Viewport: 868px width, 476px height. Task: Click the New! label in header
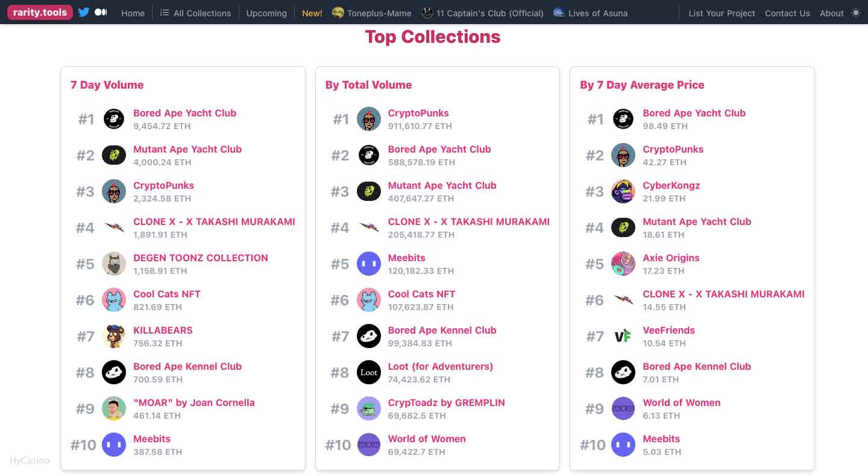[x=312, y=13]
